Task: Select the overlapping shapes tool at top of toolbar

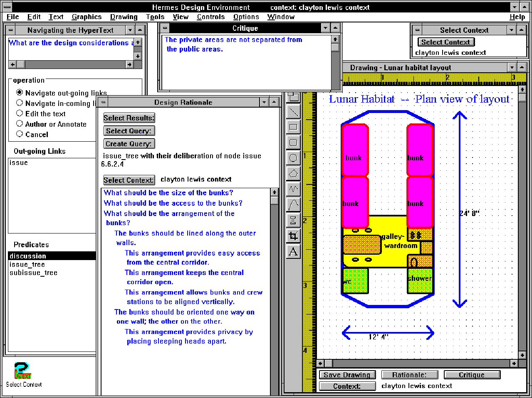Action: click(293, 97)
